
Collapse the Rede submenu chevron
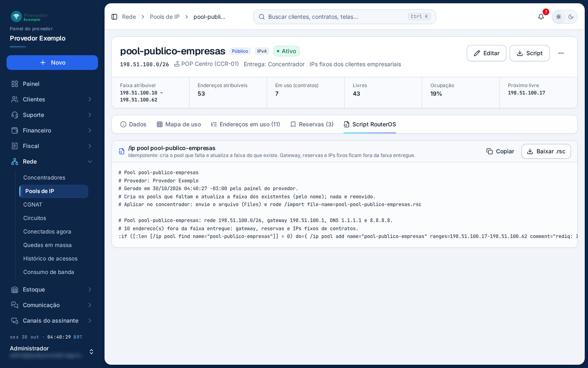(x=90, y=162)
